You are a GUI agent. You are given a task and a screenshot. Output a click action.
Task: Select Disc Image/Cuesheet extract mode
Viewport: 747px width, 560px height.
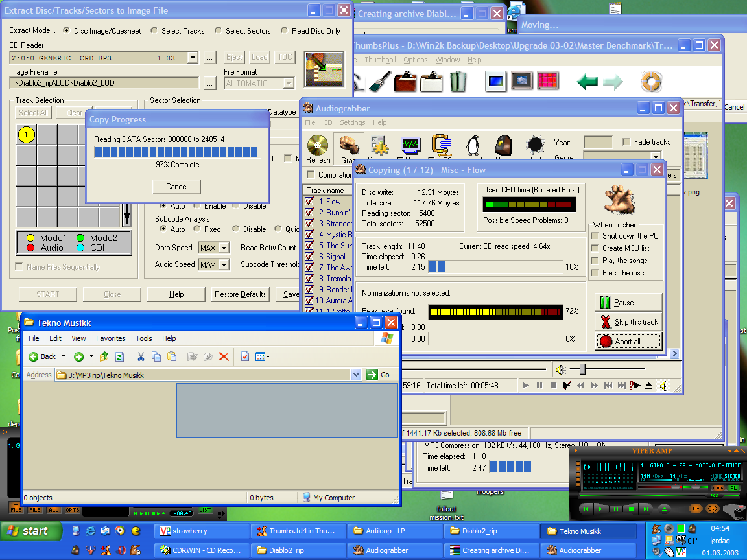pyautogui.click(x=66, y=30)
